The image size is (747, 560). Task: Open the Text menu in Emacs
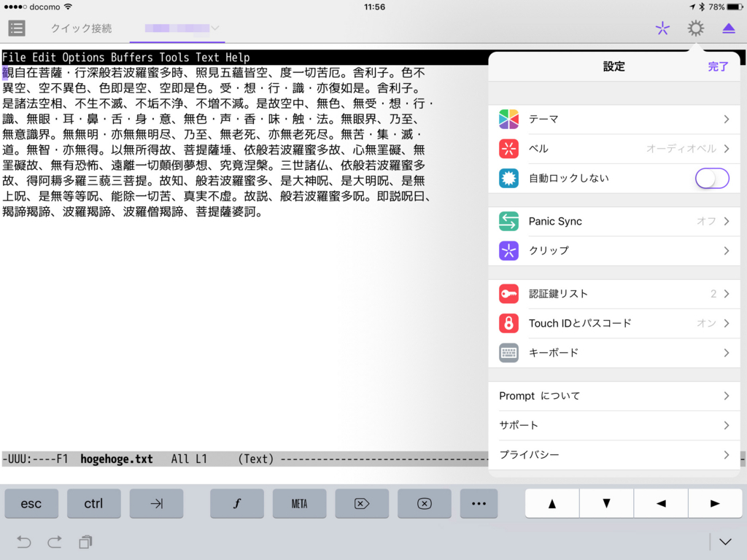208,58
